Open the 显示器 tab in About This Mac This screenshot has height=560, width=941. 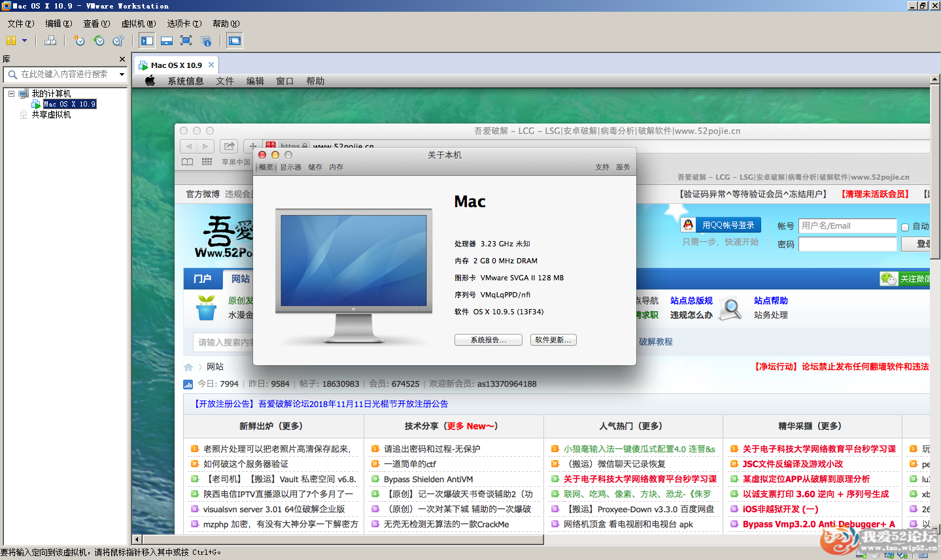click(x=290, y=167)
